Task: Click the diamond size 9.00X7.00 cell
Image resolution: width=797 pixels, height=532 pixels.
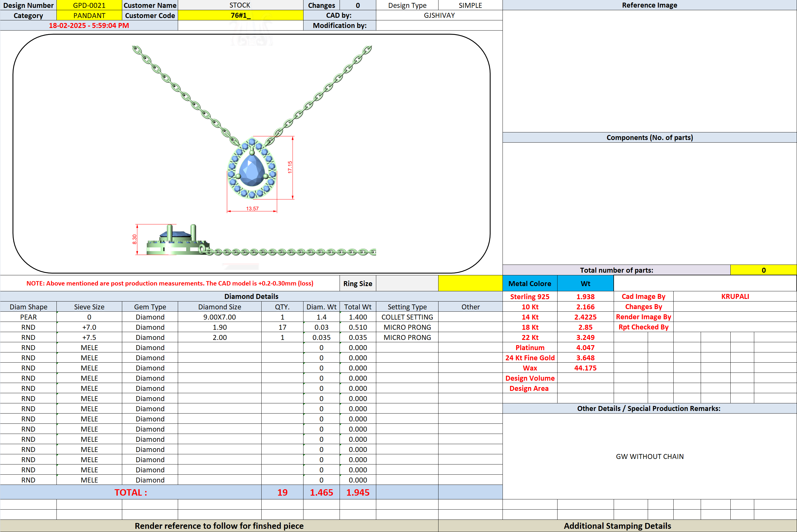Action: (219, 317)
